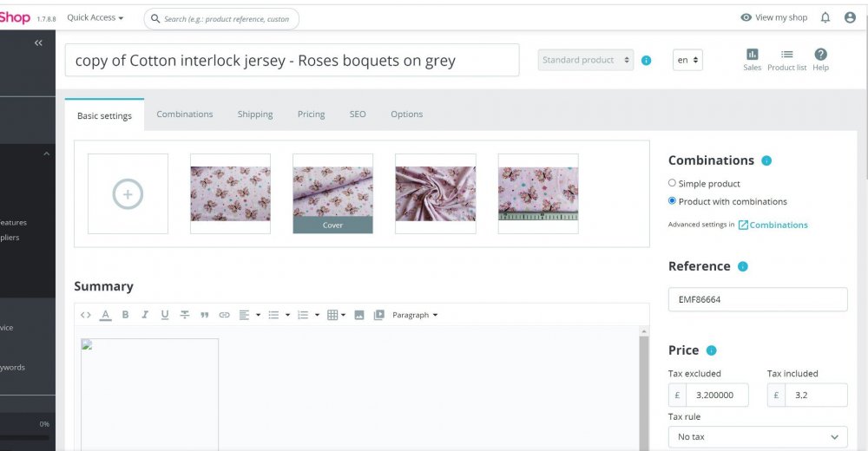868x451 pixels.
Task: Click View my shop link
Action: (x=781, y=17)
